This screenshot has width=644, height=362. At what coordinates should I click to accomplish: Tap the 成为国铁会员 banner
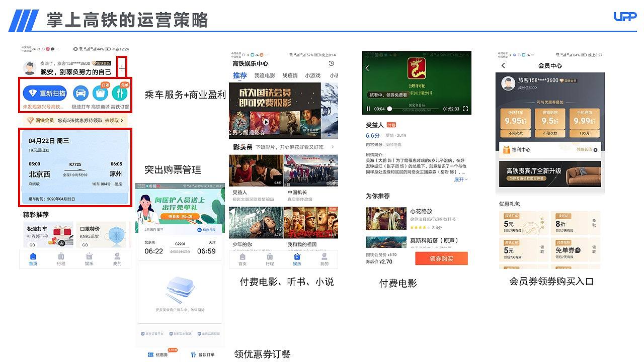(x=283, y=111)
